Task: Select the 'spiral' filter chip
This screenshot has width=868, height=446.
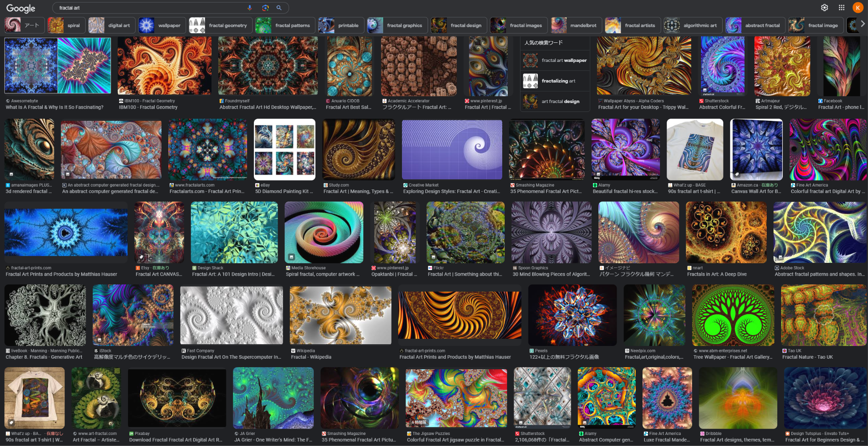Action: click(x=67, y=25)
